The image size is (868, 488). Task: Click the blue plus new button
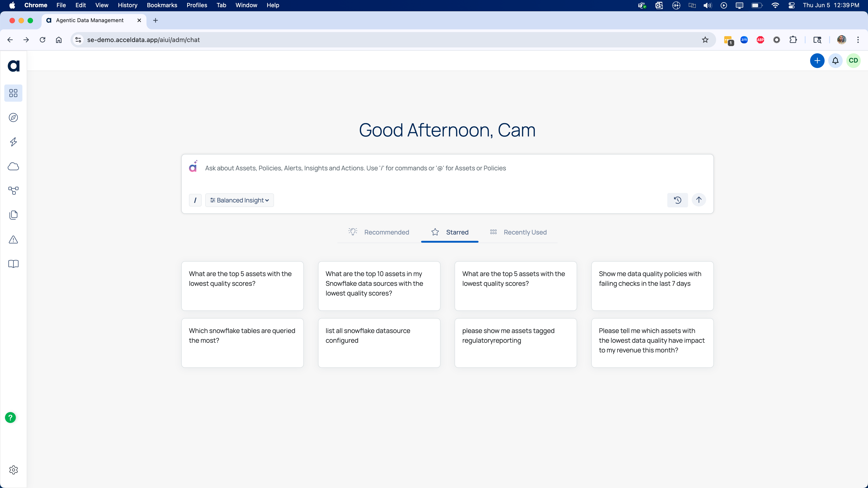tap(817, 61)
